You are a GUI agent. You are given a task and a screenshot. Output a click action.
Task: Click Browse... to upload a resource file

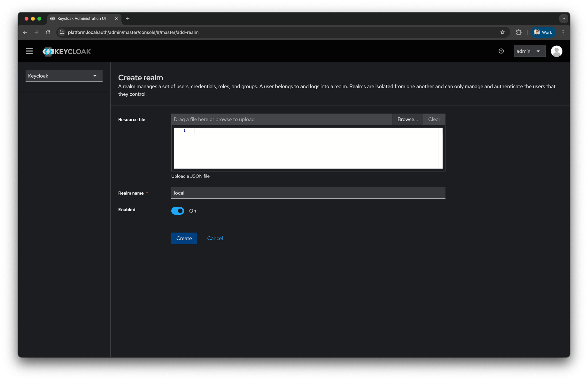click(x=407, y=119)
